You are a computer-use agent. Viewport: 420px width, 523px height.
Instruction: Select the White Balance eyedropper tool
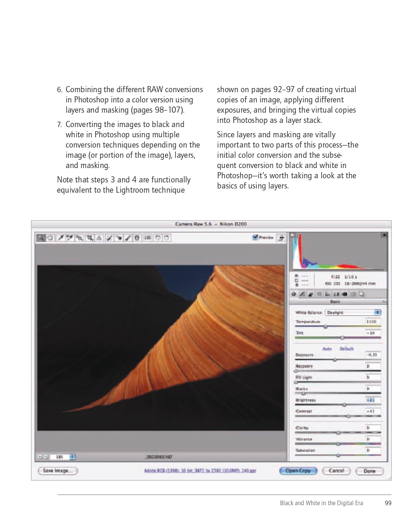pyautogui.click(x=61, y=238)
